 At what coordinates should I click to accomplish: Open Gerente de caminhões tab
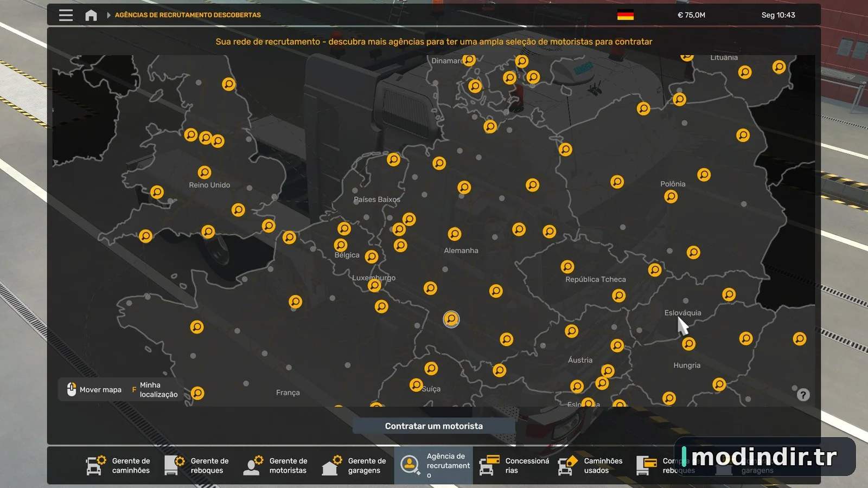(119, 465)
